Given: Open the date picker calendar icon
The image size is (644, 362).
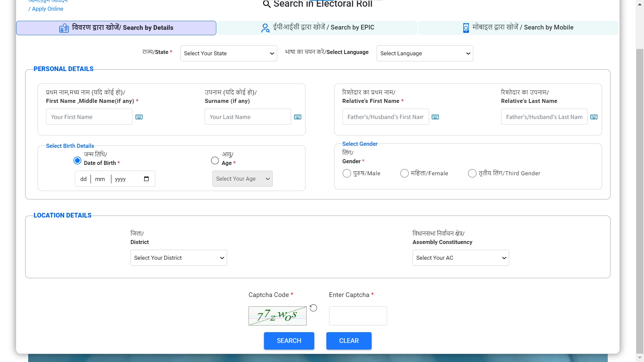Looking at the screenshot, I should click(146, 179).
